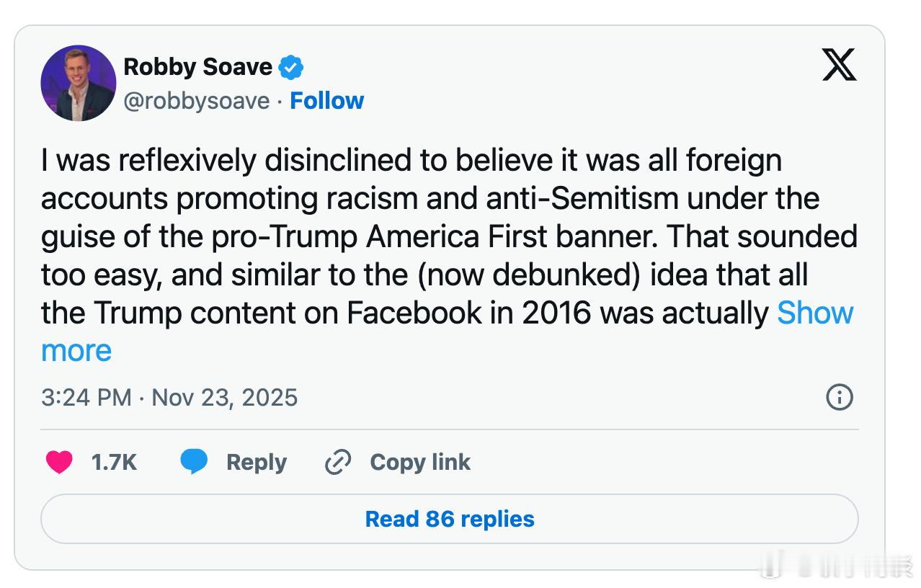Click the Copy link text label

point(419,462)
